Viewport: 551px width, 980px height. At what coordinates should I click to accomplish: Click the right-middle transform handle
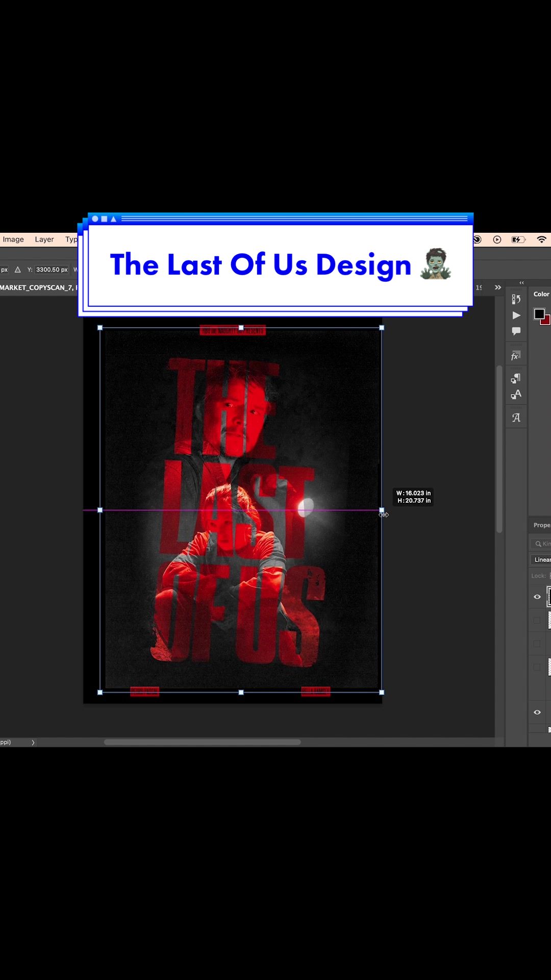point(382,510)
